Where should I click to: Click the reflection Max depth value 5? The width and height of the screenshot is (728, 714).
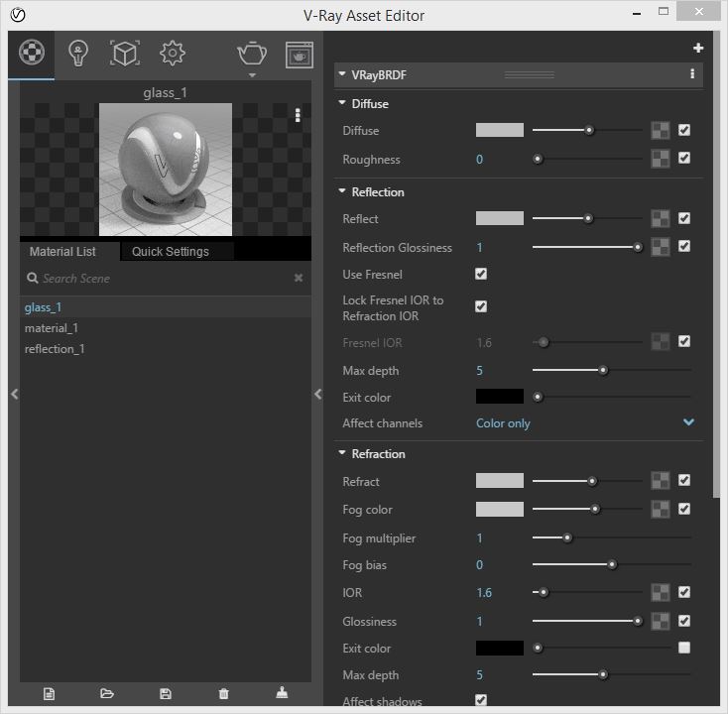(479, 371)
